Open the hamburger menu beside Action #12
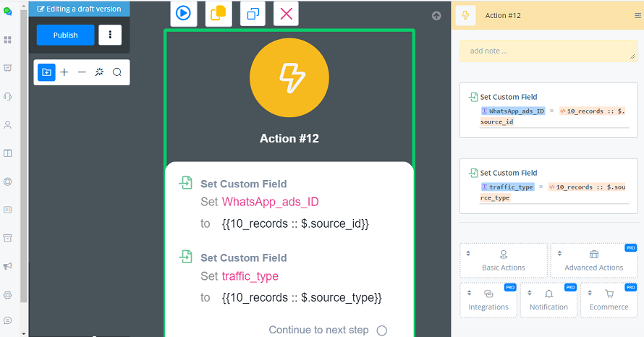644x337 pixels. (637, 15)
